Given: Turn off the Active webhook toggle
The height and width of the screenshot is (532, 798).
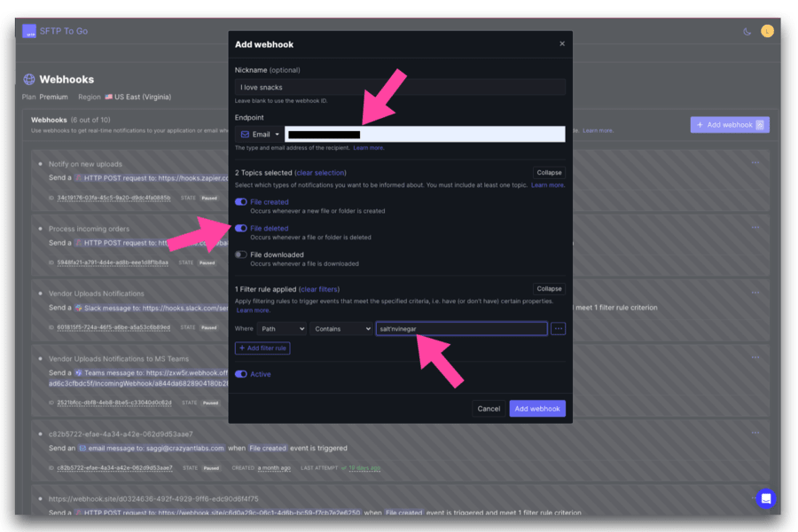Looking at the screenshot, I should coord(239,374).
